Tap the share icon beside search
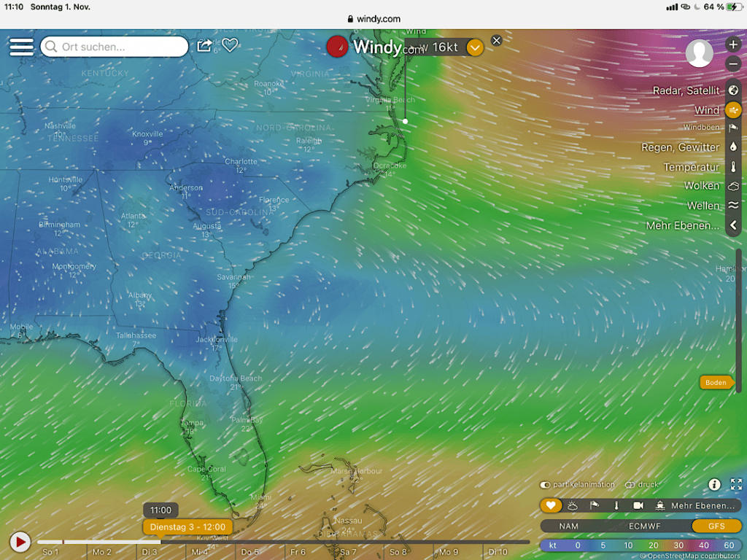 [x=205, y=46]
